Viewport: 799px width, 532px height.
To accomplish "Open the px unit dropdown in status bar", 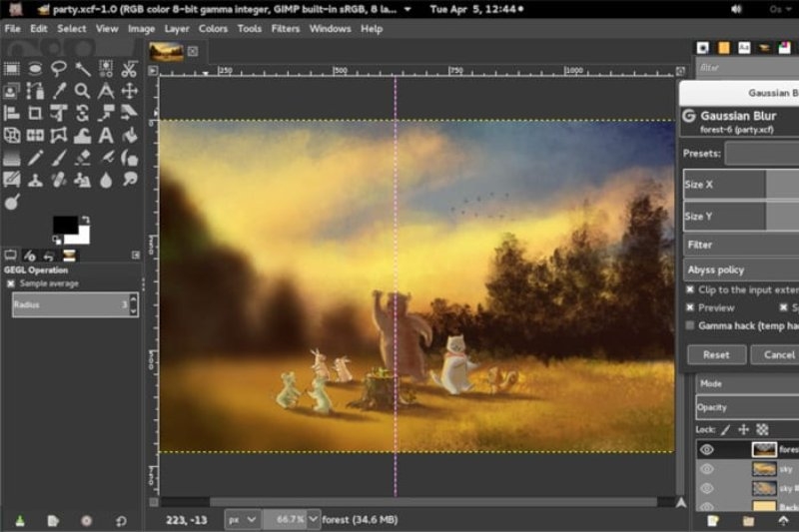I will [242, 520].
